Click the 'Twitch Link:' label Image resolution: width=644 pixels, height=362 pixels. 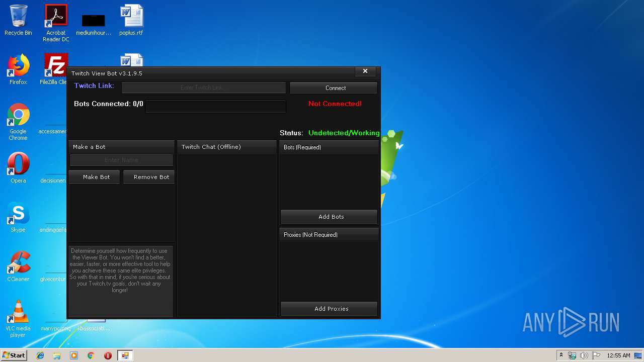[94, 85]
